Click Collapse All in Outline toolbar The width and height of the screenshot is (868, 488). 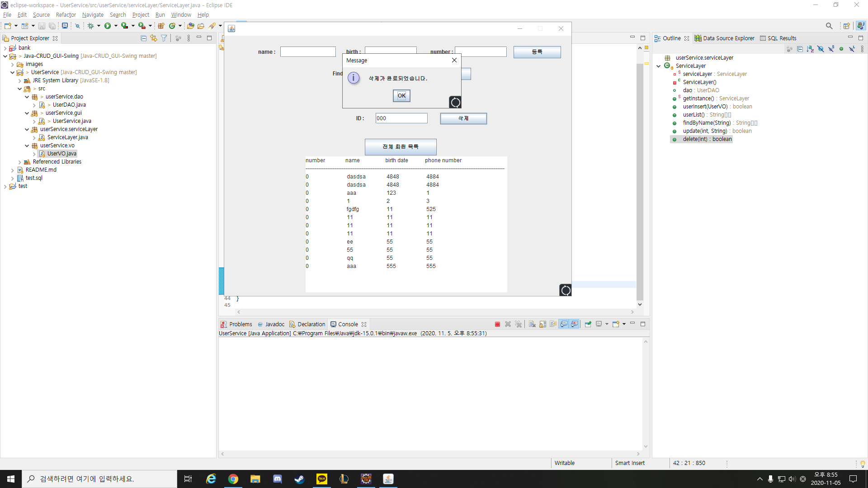click(x=800, y=49)
